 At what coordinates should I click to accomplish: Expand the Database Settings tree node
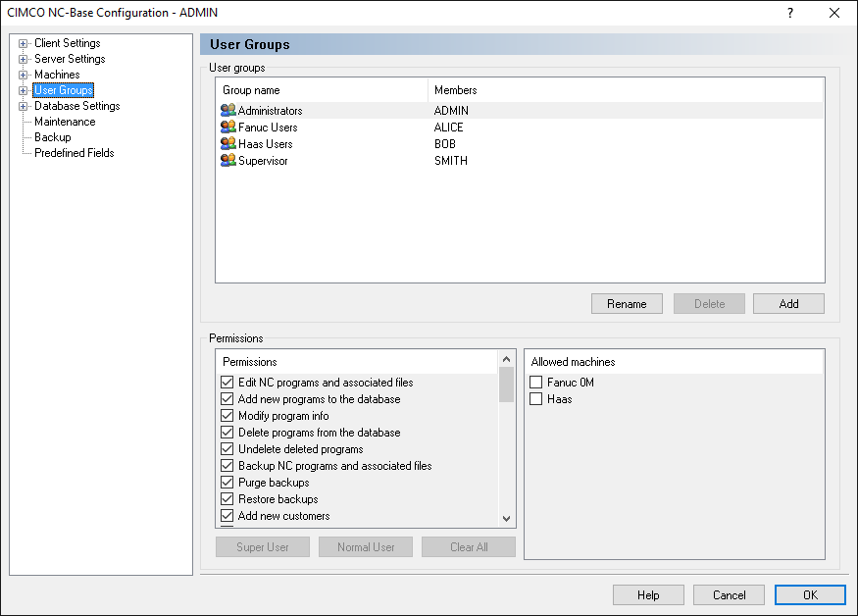(x=23, y=106)
